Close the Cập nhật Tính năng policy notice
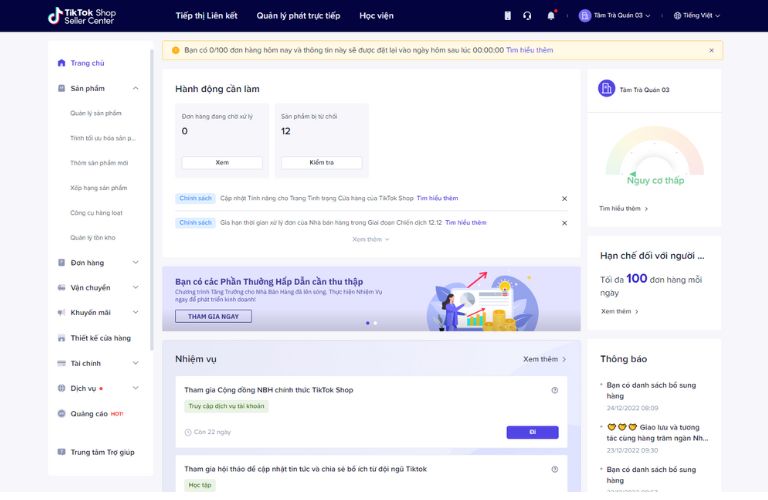Image resolution: width=768 pixels, height=500 pixels. pos(564,198)
